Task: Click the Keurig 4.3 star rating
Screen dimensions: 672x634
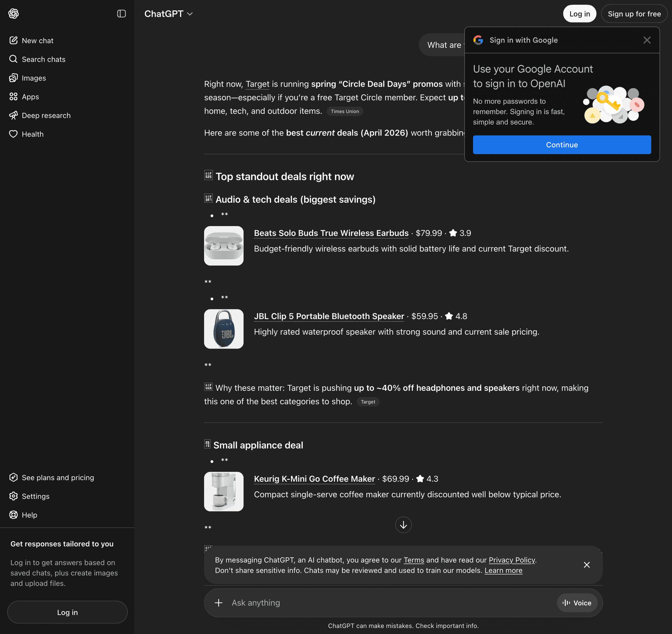Action: (427, 479)
